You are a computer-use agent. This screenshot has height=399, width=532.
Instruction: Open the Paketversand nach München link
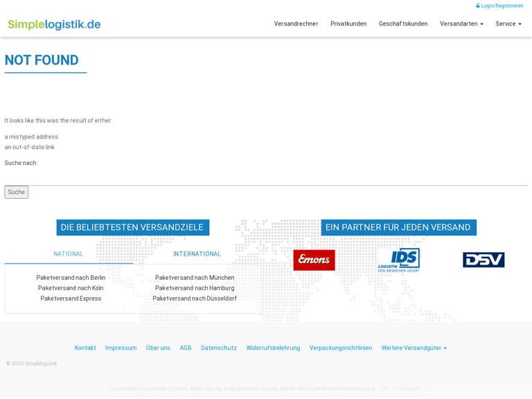(x=195, y=278)
